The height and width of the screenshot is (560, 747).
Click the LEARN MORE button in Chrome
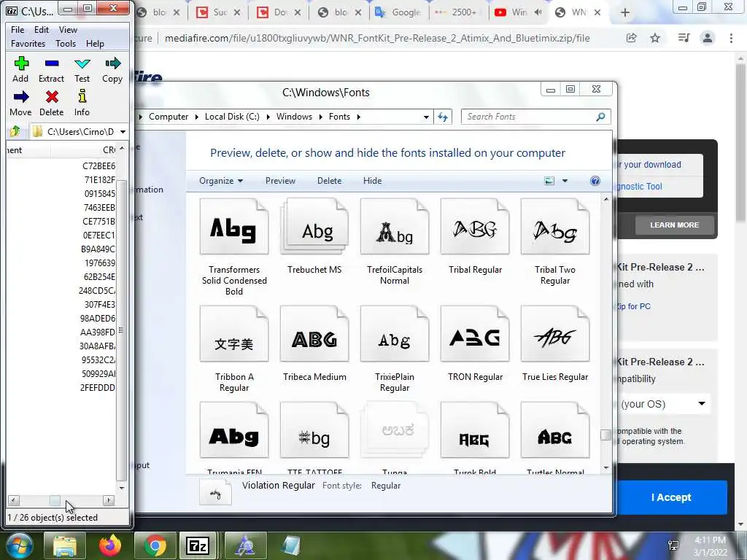coord(675,225)
